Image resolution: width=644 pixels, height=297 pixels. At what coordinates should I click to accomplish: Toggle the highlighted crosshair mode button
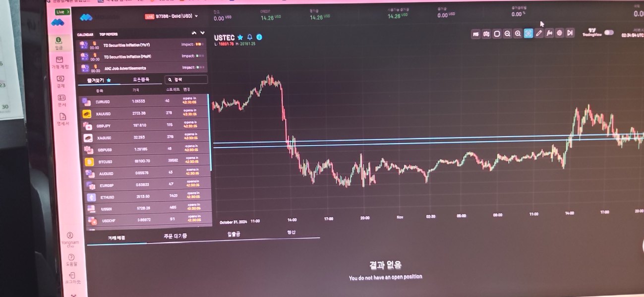coord(528,34)
